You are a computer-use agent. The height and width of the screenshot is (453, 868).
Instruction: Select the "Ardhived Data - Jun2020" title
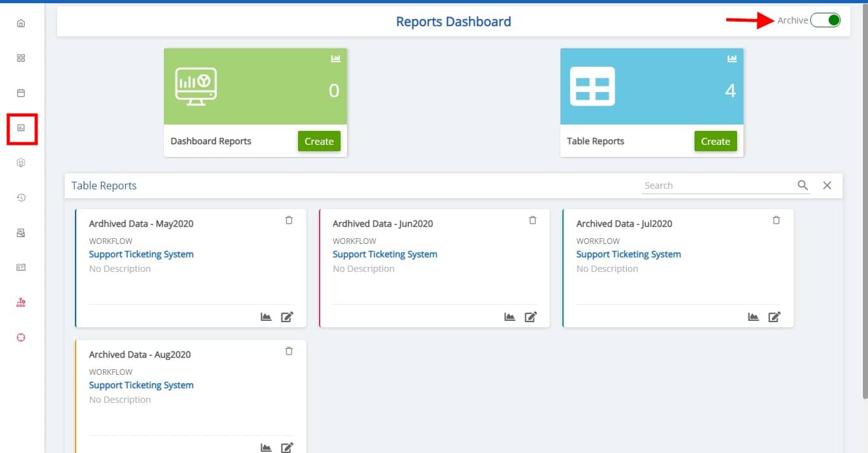pos(383,224)
